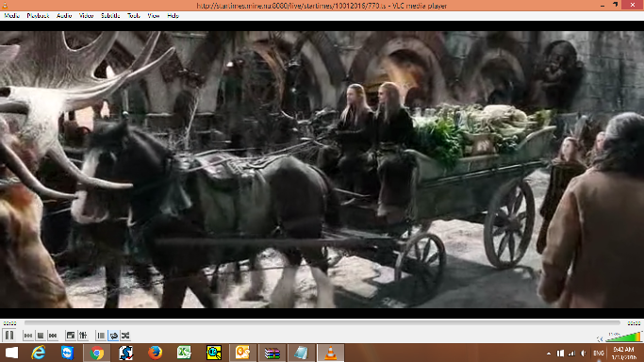This screenshot has width=644, height=362.
Task: Click the VLC cone icon in title bar
Action: (x=5, y=6)
